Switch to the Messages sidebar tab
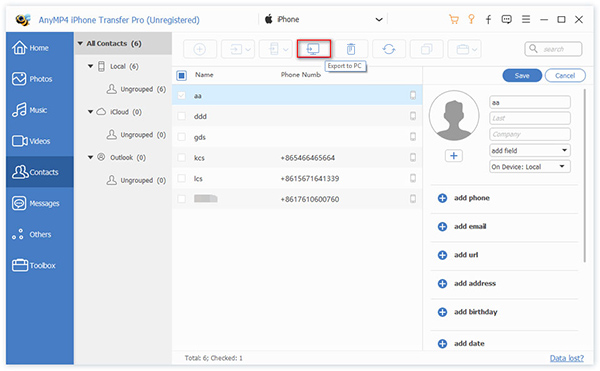The height and width of the screenshot is (371, 600). [39, 203]
